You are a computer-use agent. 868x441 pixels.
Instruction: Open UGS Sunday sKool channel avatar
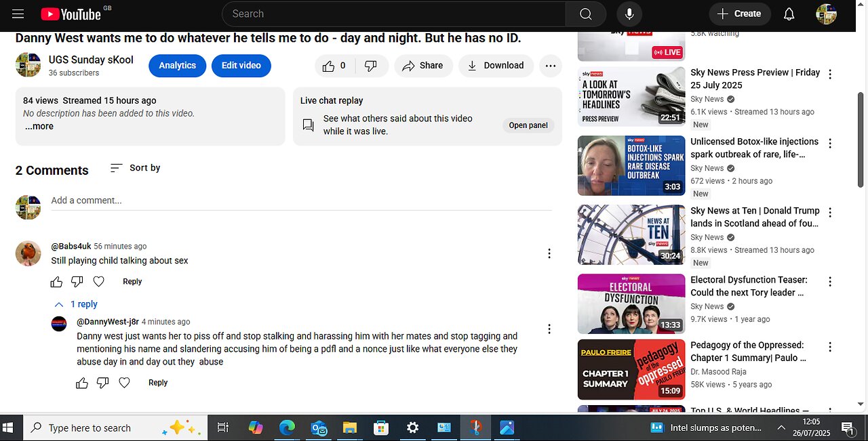click(28, 65)
